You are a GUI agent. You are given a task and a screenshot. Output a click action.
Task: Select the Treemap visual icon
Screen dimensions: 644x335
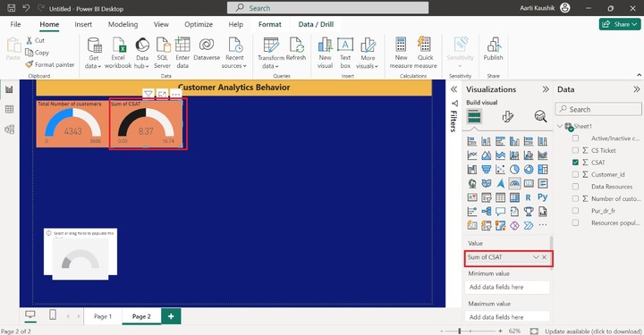tap(543, 170)
